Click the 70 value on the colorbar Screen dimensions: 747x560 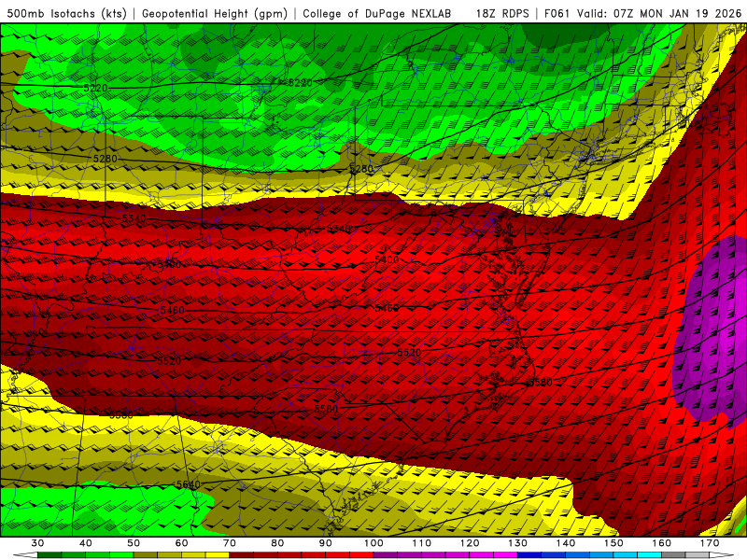click(x=230, y=543)
